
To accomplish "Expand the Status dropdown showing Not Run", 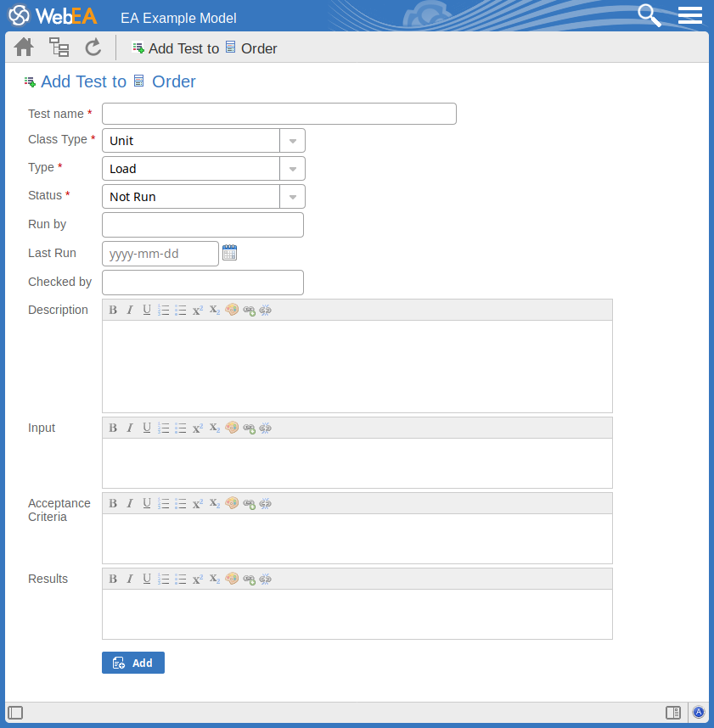I will (292, 197).
